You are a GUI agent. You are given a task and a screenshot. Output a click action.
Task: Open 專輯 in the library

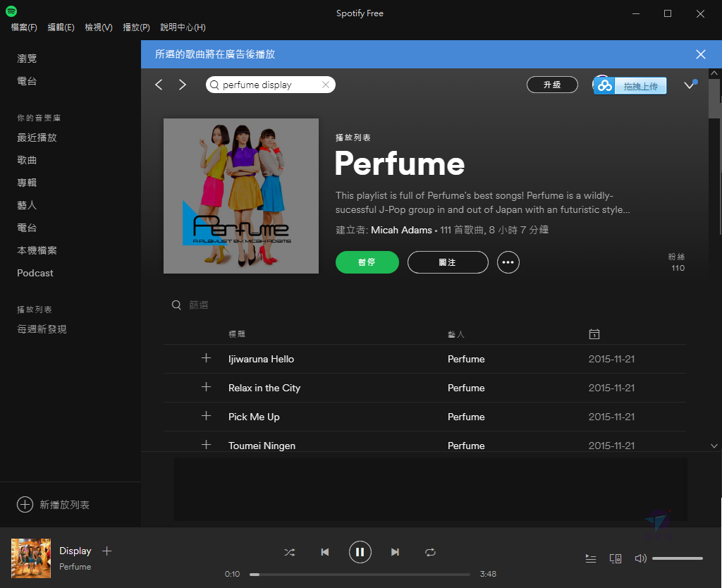(27, 183)
